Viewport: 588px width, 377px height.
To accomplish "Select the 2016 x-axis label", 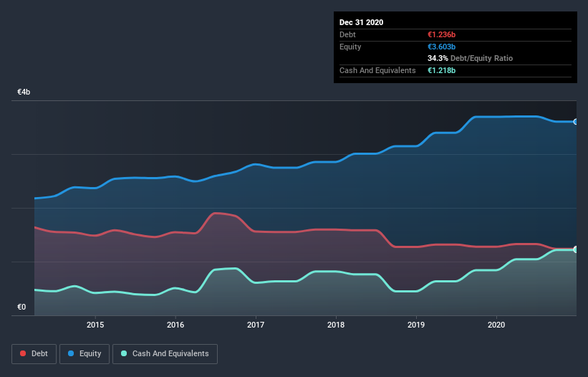I will [x=175, y=325].
